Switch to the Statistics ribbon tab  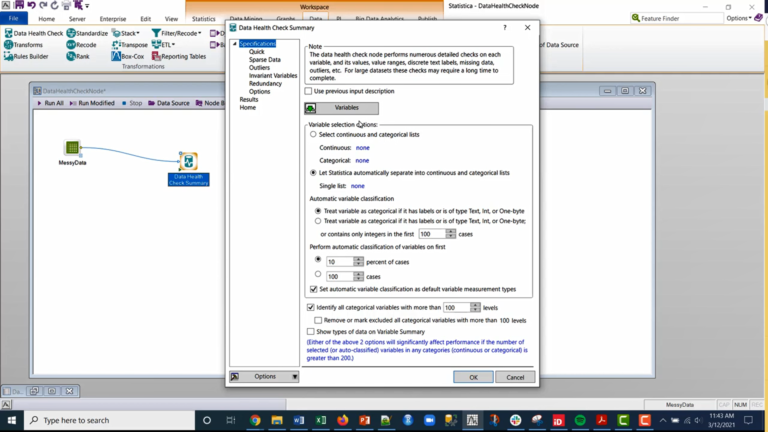[x=203, y=19]
